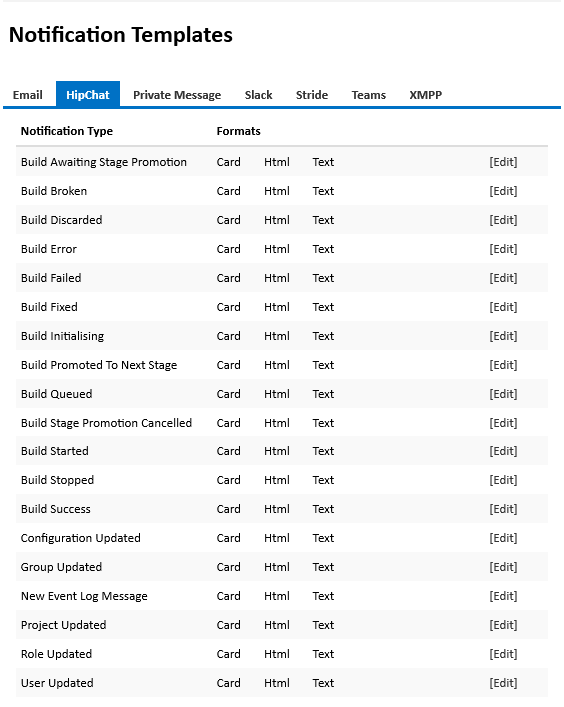This screenshot has width=564, height=707.
Task: Edit Build Awaiting Stage Promotion template
Action: [x=503, y=162]
